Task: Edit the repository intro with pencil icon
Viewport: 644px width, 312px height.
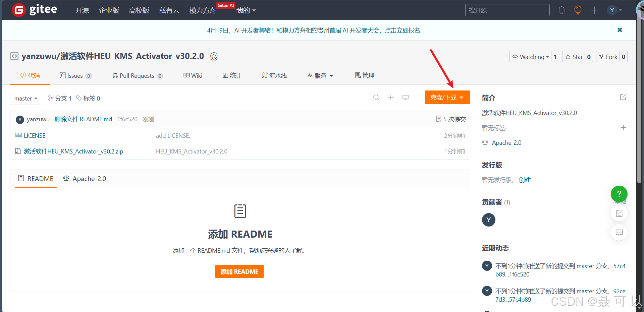Action: (x=623, y=97)
